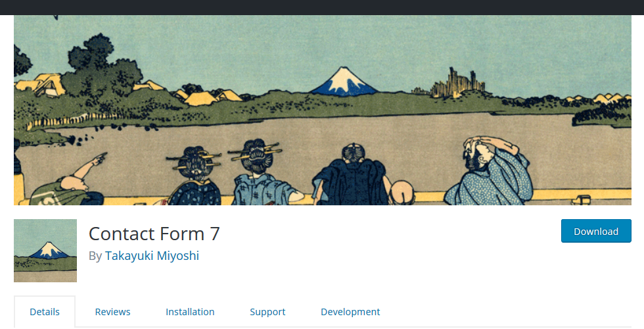The height and width of the screenshot is (329, 644).
Task: Switch to the Reviews tab
Action: [112, 312]
